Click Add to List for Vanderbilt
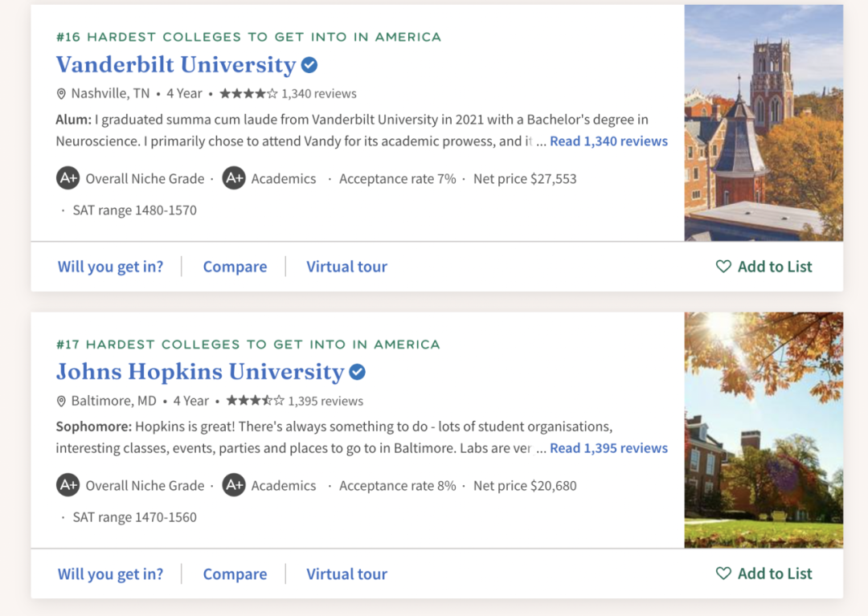Image resolution: width=868 pixels, height=616 pixels. point(764,267)
